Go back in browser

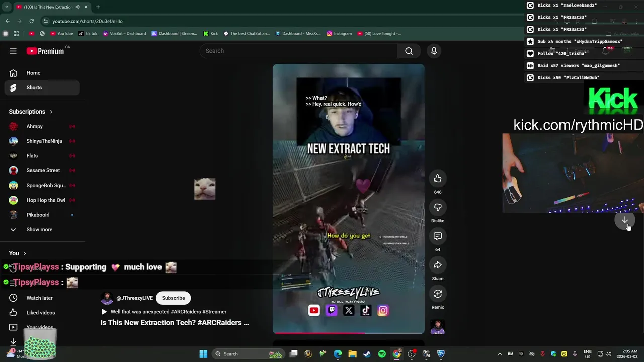click(7, 21)
